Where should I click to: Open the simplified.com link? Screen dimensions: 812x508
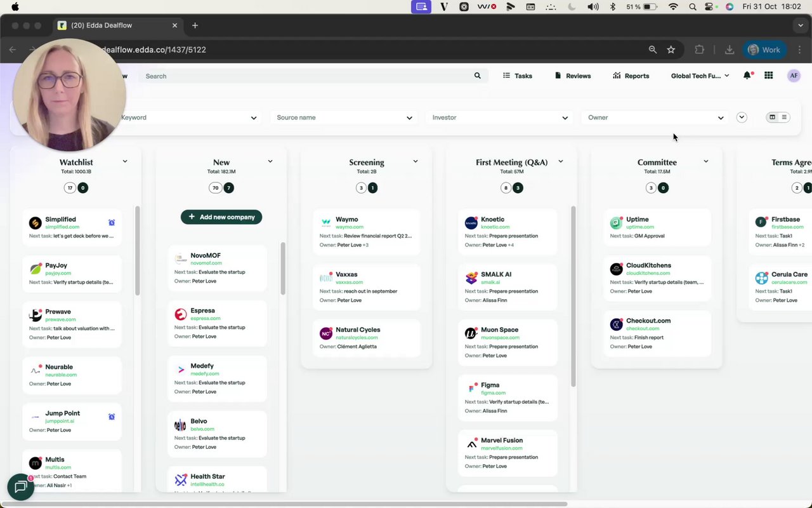tap(62, 227)
